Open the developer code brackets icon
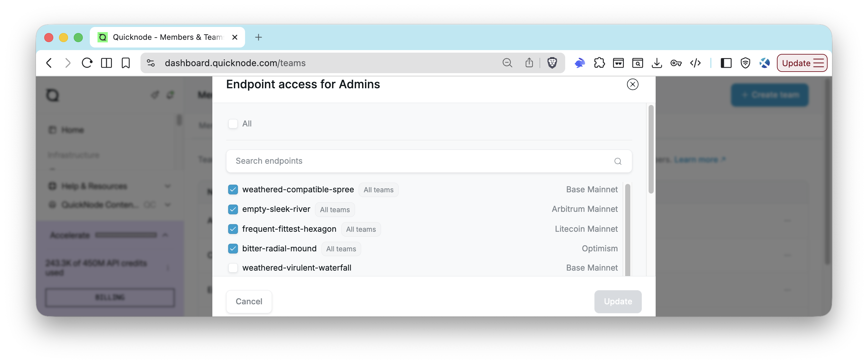Image resolution: width=868 pixels, height=364 pixels. pos(695,63)
